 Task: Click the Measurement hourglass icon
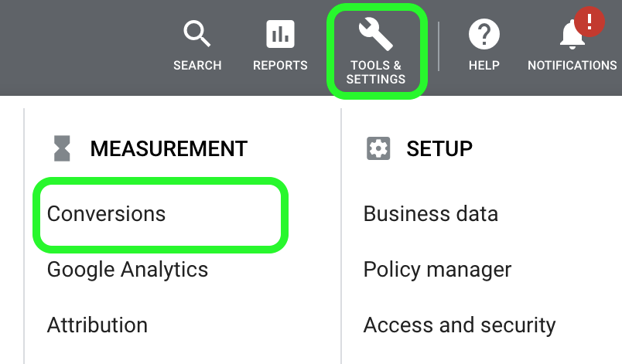click(x=62, y=148)
